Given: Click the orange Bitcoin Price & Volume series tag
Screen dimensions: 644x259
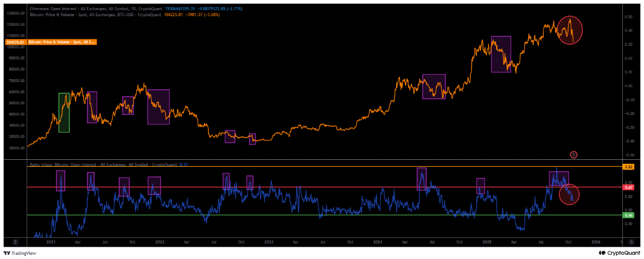Looking at the screenshot, I should (x=62, y=42).
